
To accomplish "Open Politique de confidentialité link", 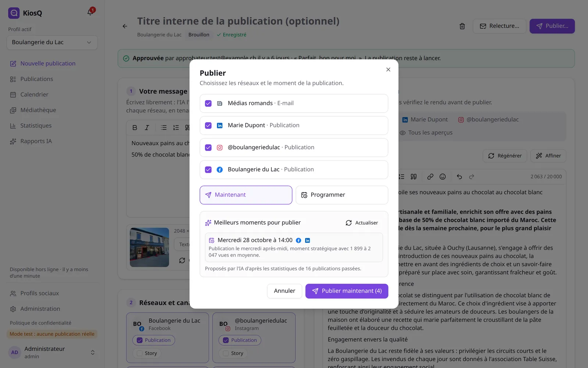I will click(40, 323).
